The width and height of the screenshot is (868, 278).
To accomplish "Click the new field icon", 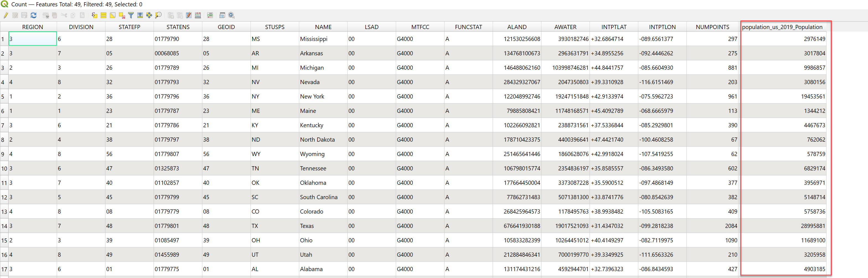I will (171, 15).
